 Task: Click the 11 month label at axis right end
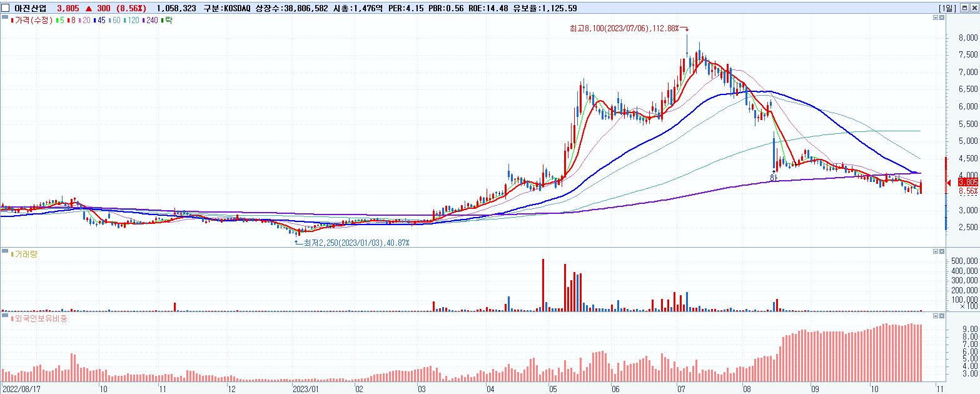coord(939,388)
